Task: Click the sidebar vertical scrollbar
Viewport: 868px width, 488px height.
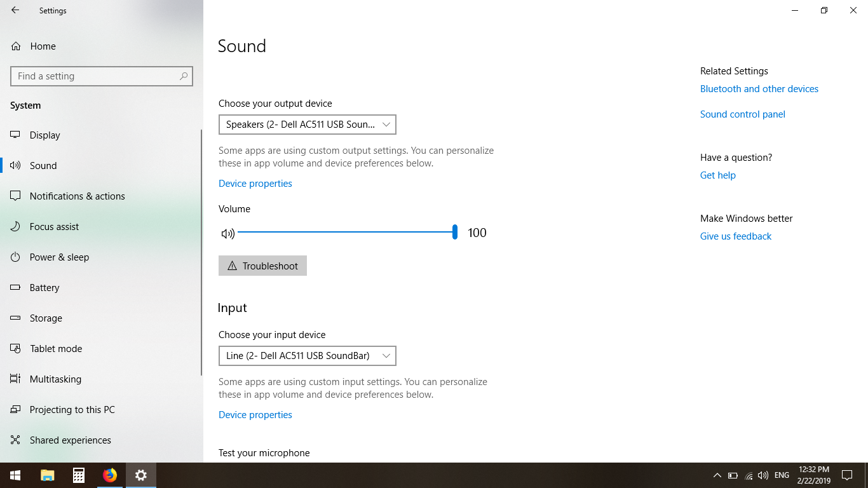Action: (201, 252)
